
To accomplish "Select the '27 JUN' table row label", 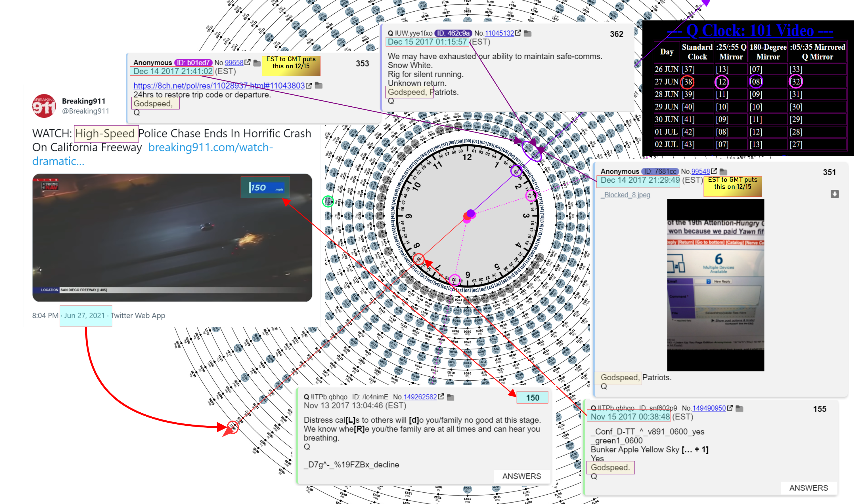I will (666, 82).
